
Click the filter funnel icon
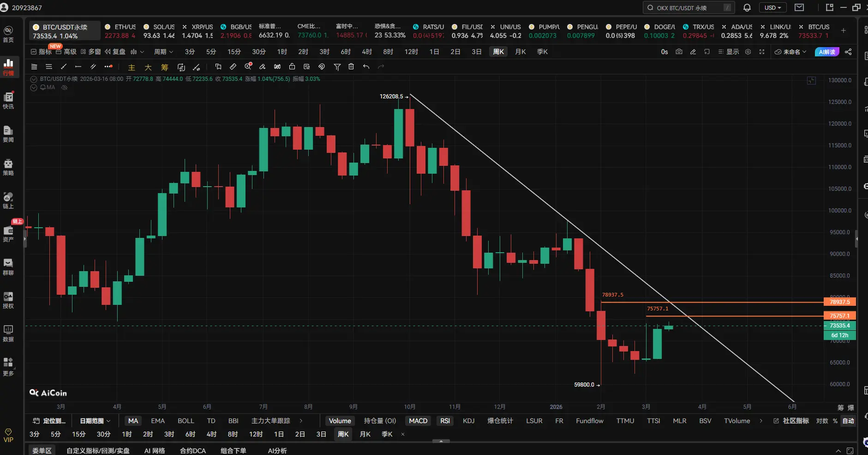[x=337, y=67]
